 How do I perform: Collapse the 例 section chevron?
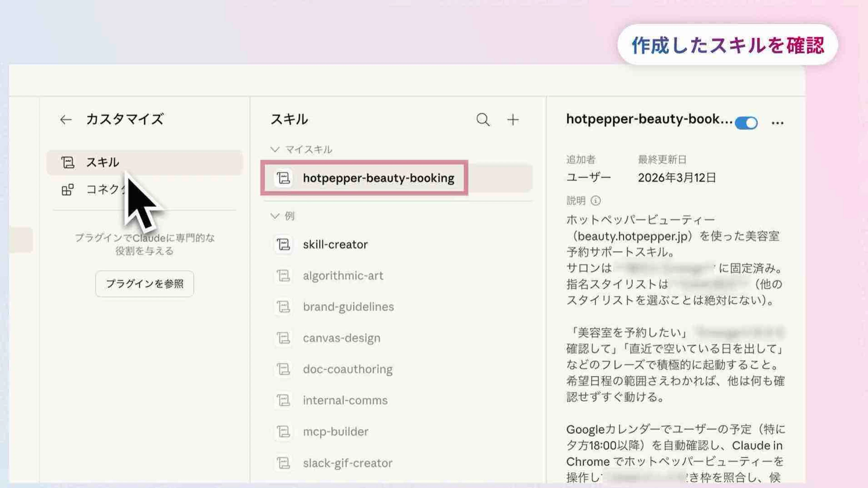275,216
